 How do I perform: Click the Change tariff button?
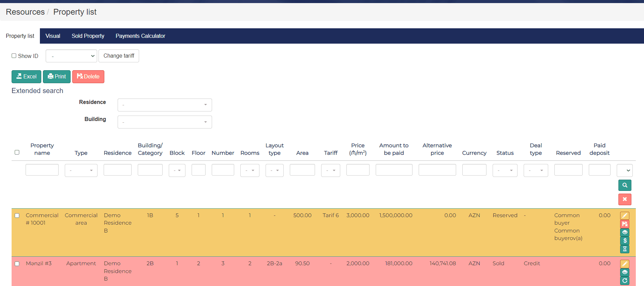[119, 56]
